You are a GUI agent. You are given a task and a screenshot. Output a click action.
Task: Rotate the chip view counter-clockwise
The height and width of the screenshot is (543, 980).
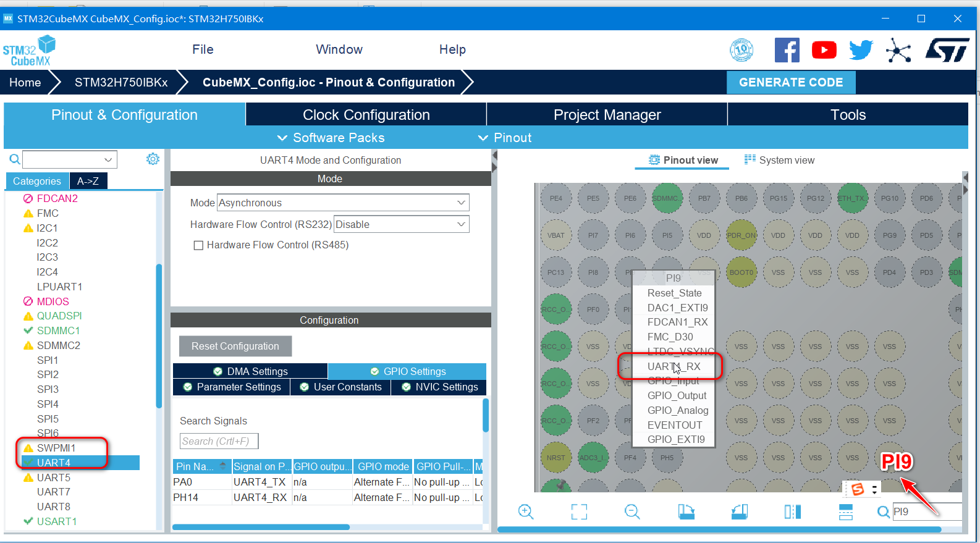coord(740,511)
